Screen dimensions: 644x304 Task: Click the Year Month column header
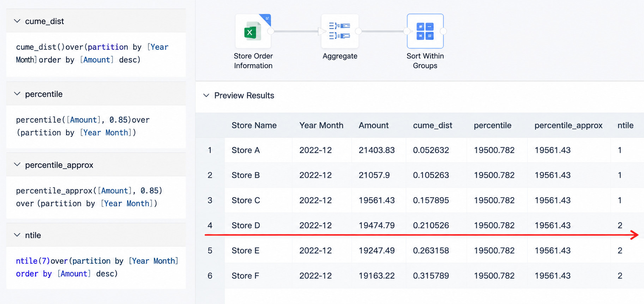pos(321,125)
